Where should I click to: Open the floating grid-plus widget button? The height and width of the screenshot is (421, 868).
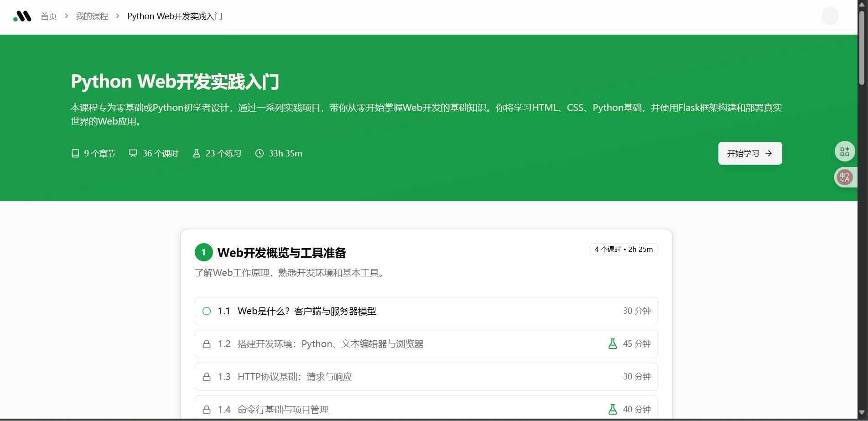[x=845, y=151]
